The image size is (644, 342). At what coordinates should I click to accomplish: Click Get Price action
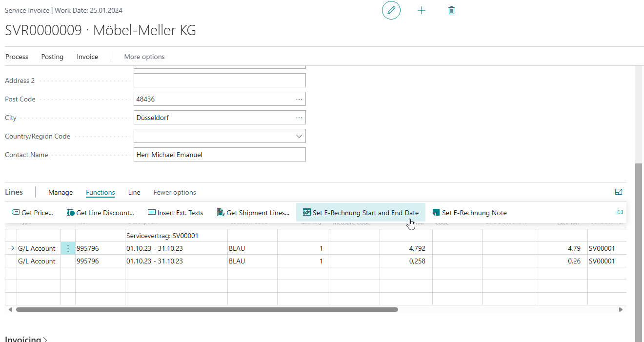click(32, 213)
